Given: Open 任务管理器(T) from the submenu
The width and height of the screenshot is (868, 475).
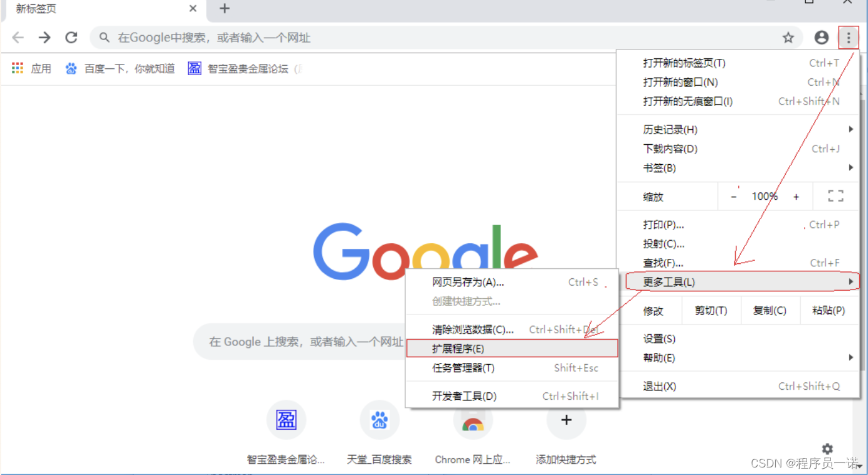Looking at the screenshot, I should pyautogui.click(x=512, y=368).
